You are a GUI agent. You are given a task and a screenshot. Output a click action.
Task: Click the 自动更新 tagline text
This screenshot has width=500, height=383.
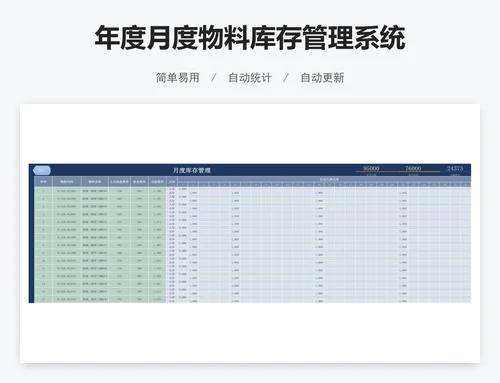click(x=322, y=78)
